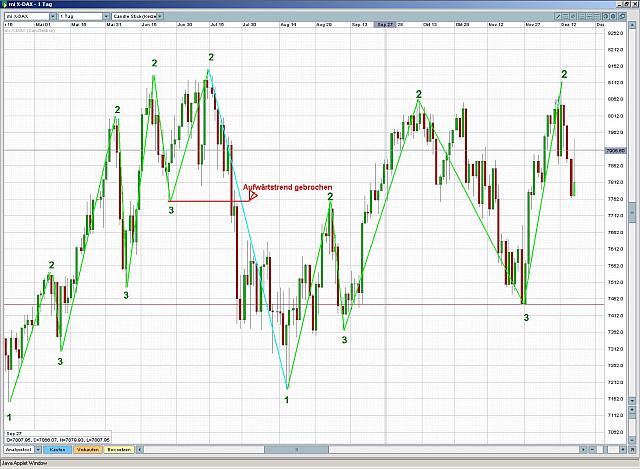Expand the '1 Tag' timeframe dropdown
Image resolution: width=640 pixels, height=469 pixels.
(81, 18)
